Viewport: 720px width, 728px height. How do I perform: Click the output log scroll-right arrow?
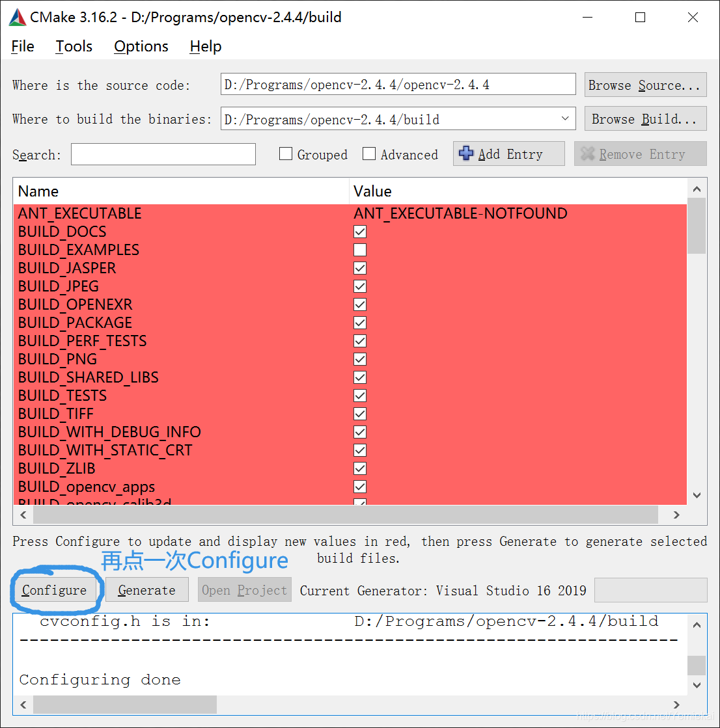coord(677,705)
